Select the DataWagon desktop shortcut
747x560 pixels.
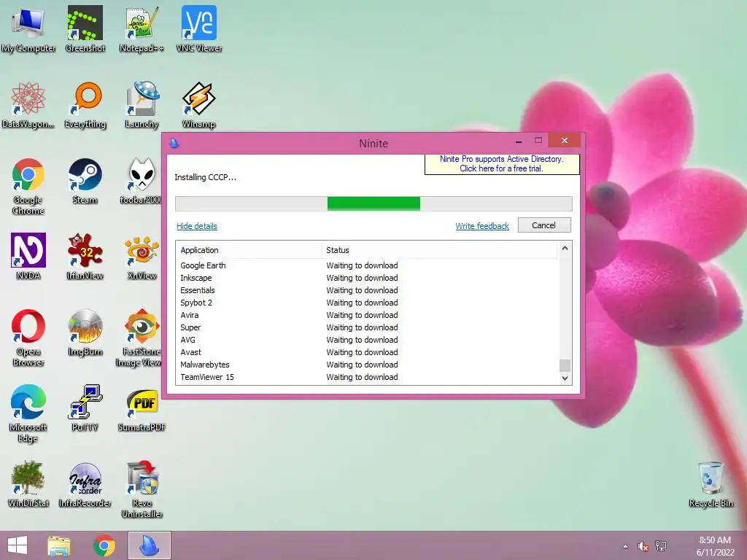[28, 105]
